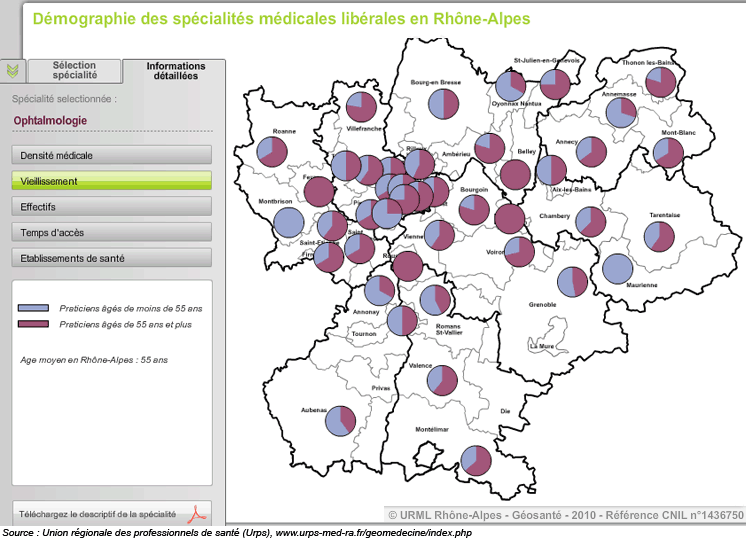The height and width of the screenshot is (540, 746).
Task: Click the Ophtalmologie selected specialty text
Action: tap(50, 120)
